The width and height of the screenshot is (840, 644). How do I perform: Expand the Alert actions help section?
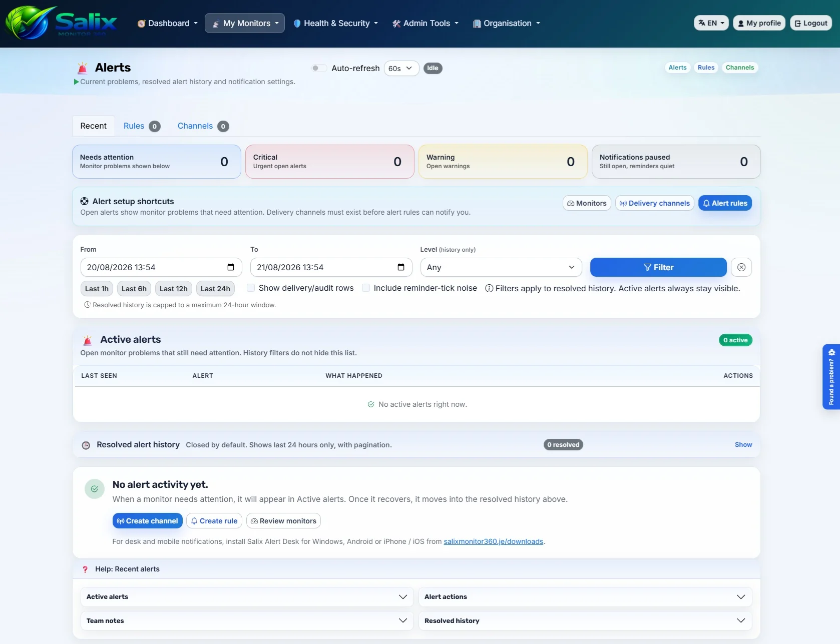[585, 597]
